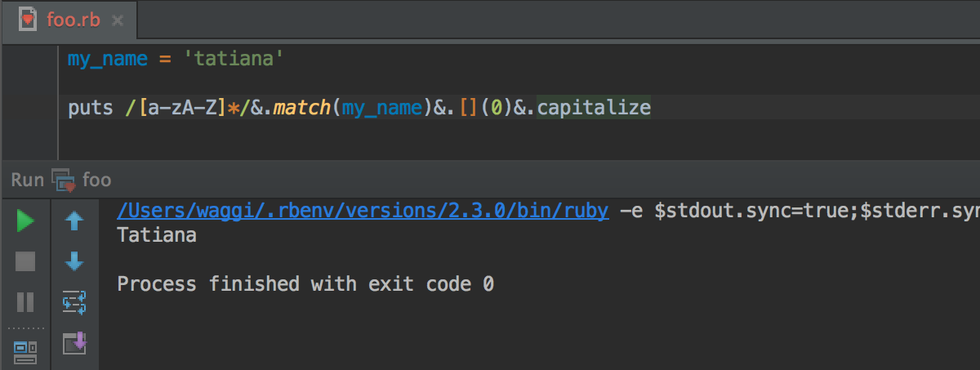Go down the stack trace with blue arrow
The height and width of the screenshot is (370, 980).
[74, 261]
